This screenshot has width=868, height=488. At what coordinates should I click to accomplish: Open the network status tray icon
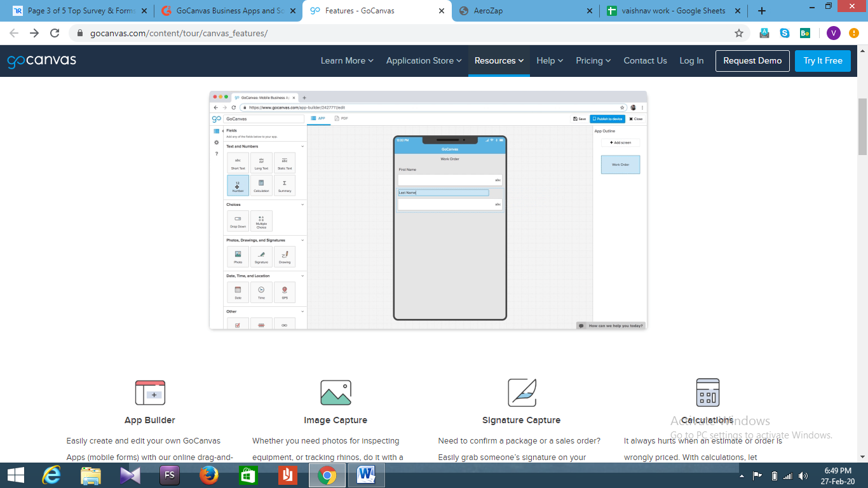[788, 476]
